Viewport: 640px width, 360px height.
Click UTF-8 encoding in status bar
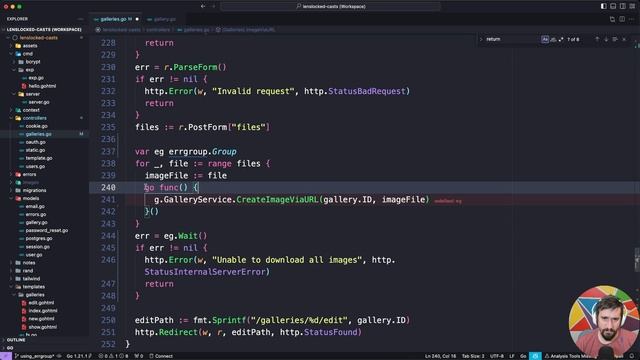pyautogui.click(x=496, y=356)
